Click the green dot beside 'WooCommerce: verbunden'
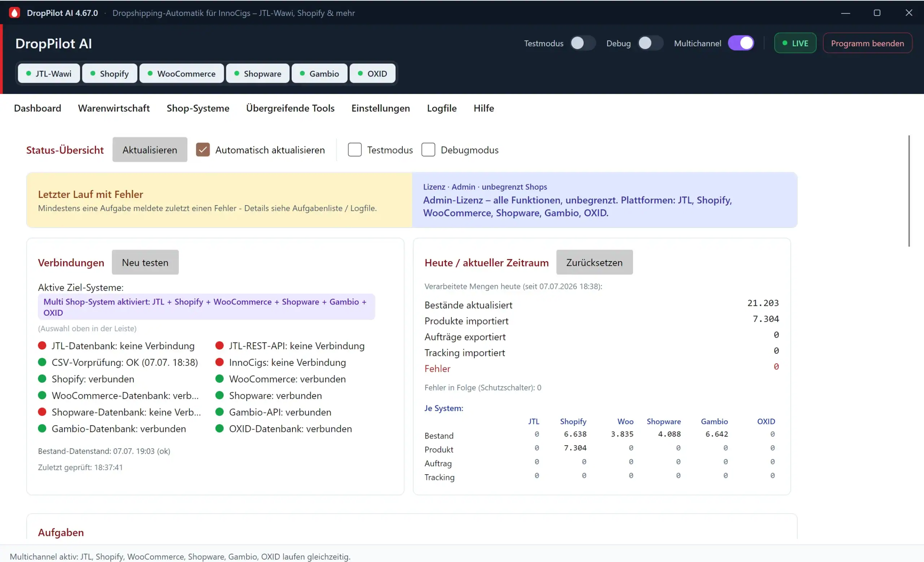924x562 pixels. coord(219,379)
